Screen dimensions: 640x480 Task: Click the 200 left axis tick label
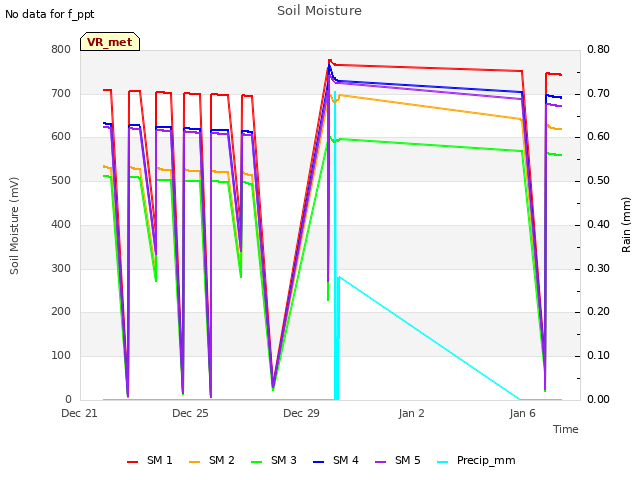pyautogui.click(x=61, y=311)
